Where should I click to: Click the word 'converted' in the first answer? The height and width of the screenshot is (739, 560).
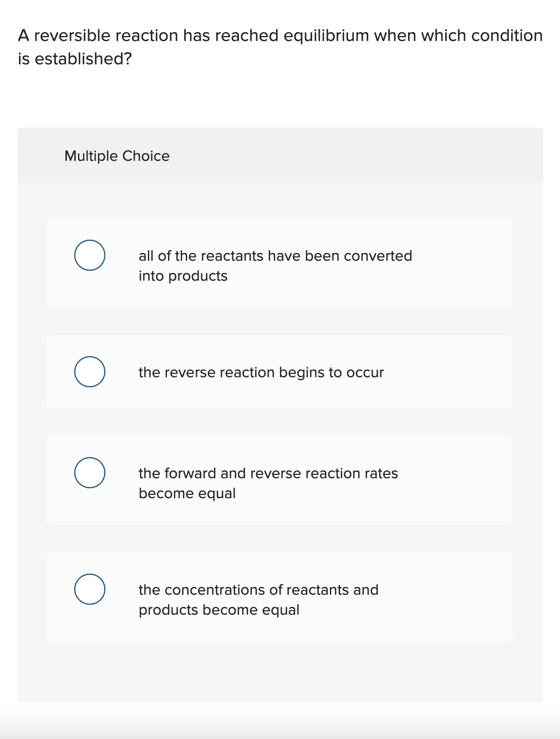pos(378,256)
